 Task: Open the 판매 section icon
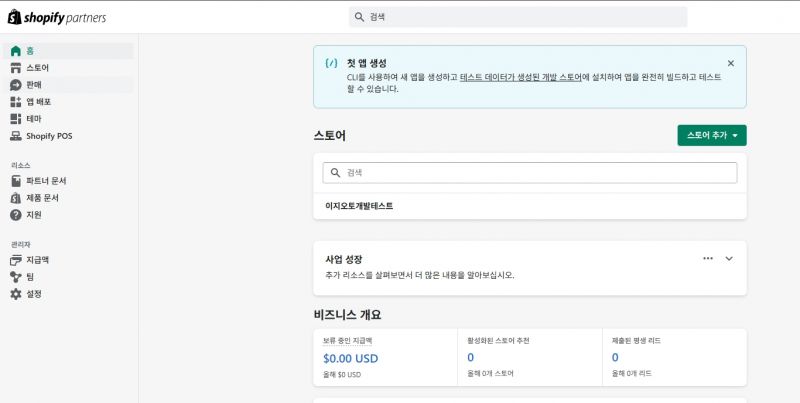[x=16, y=85]
